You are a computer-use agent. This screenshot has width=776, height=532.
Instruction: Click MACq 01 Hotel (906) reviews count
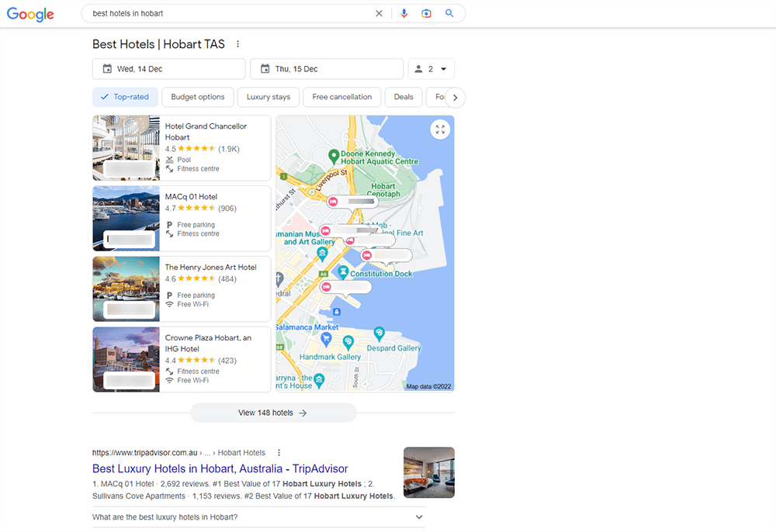(227, 208)
